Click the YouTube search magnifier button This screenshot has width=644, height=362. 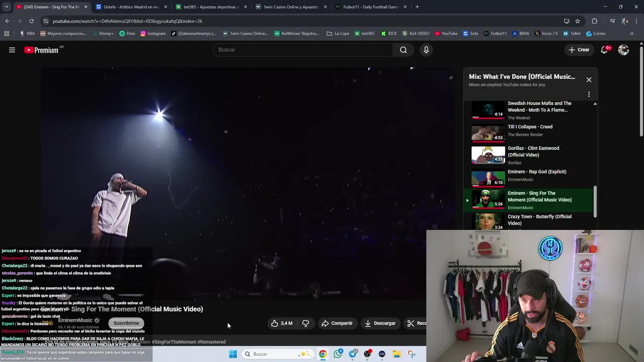pos(404,50)
